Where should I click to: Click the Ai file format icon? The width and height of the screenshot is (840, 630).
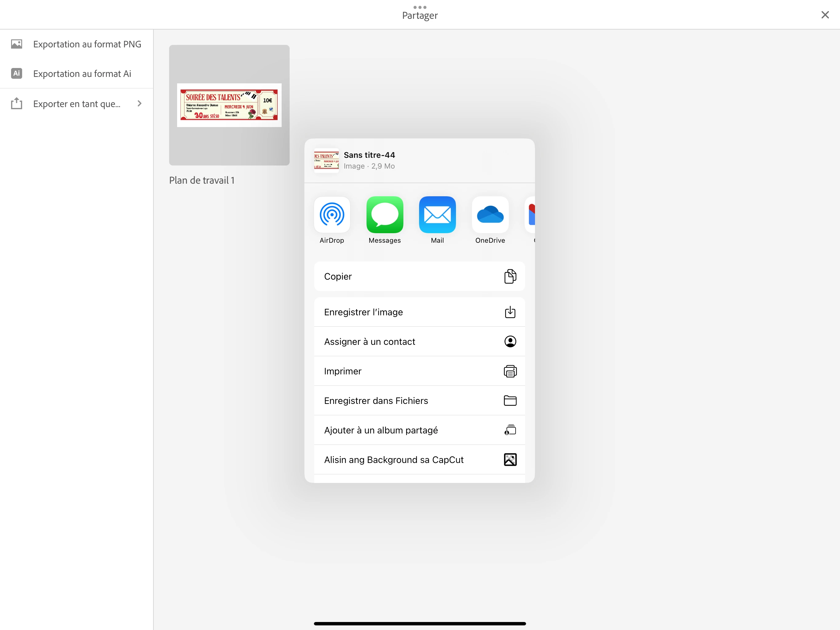click(16, 73)
